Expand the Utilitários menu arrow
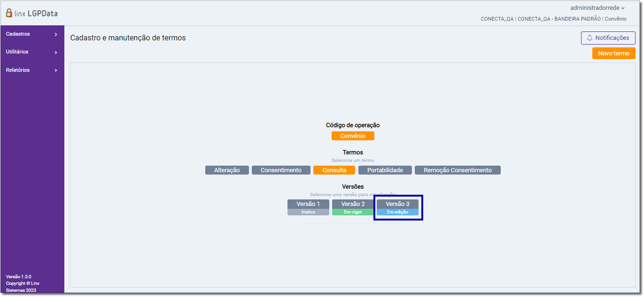This screenshot has height=297, width=644. pyautogui.click(x=56, y=52)
